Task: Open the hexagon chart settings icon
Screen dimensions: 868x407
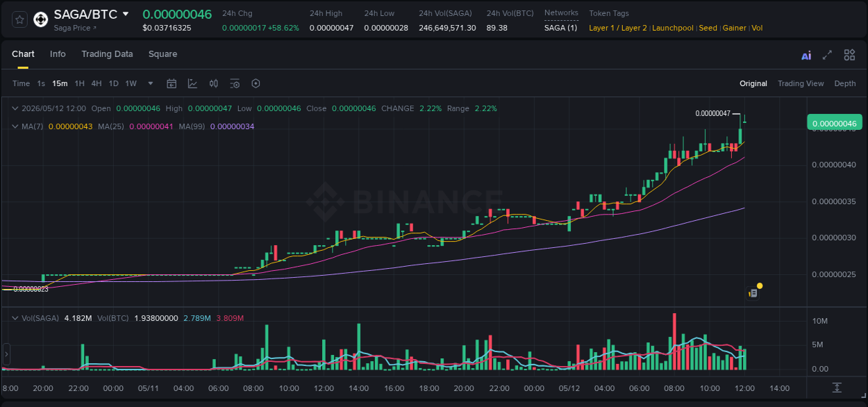Action: (x=256, y=83)
